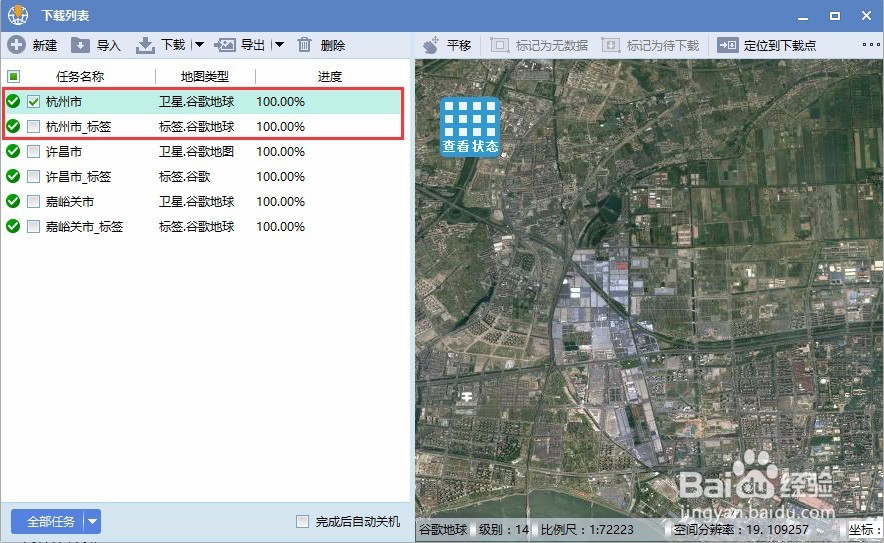Click the 地图类型 column header
This screenshot has width=884, height=543.
click(x=205, y=76)
